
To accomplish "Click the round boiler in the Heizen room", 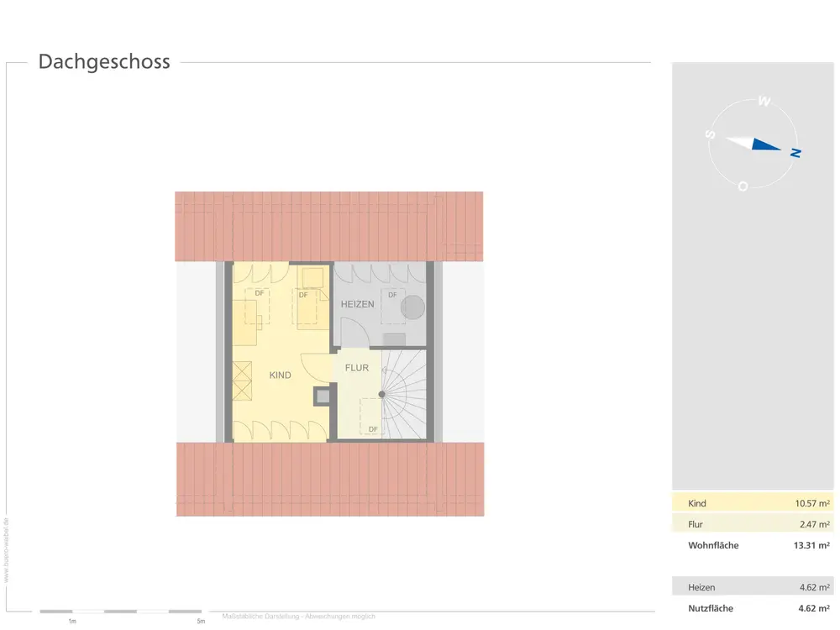I will [412, 307].
